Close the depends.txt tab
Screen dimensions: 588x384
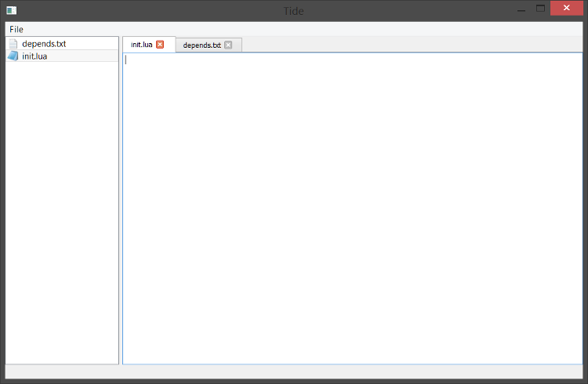(x=228, y=45)
